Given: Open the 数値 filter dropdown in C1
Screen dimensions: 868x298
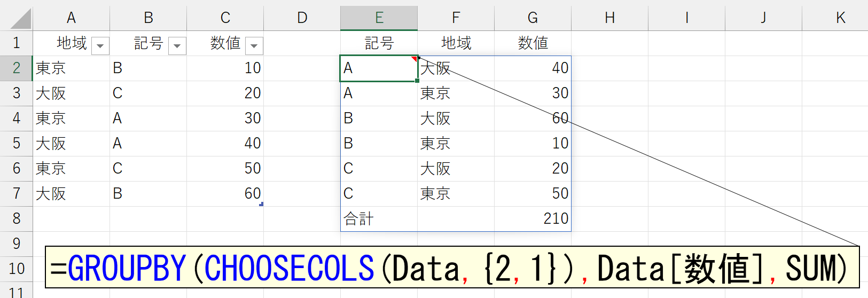Looking at the screenshot, I should coord(254,46).
